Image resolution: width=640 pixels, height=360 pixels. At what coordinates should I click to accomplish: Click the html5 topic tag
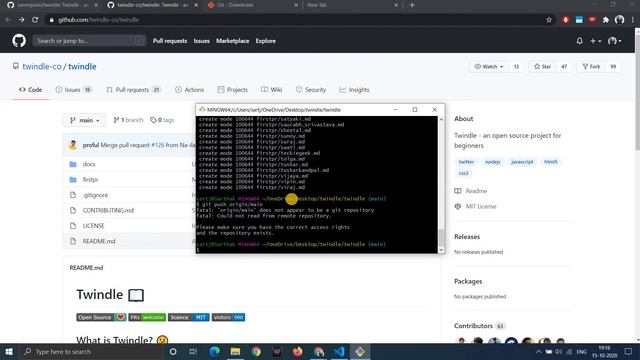point(550,162)
